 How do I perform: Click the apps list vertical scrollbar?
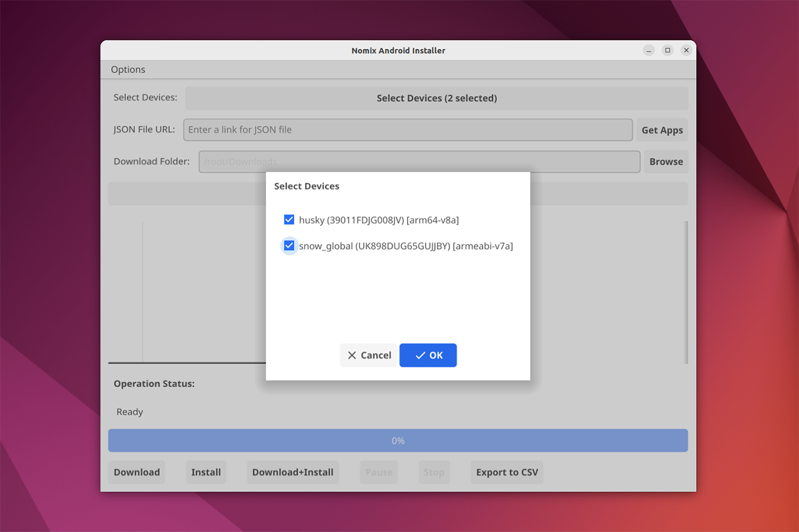point(686,292)
